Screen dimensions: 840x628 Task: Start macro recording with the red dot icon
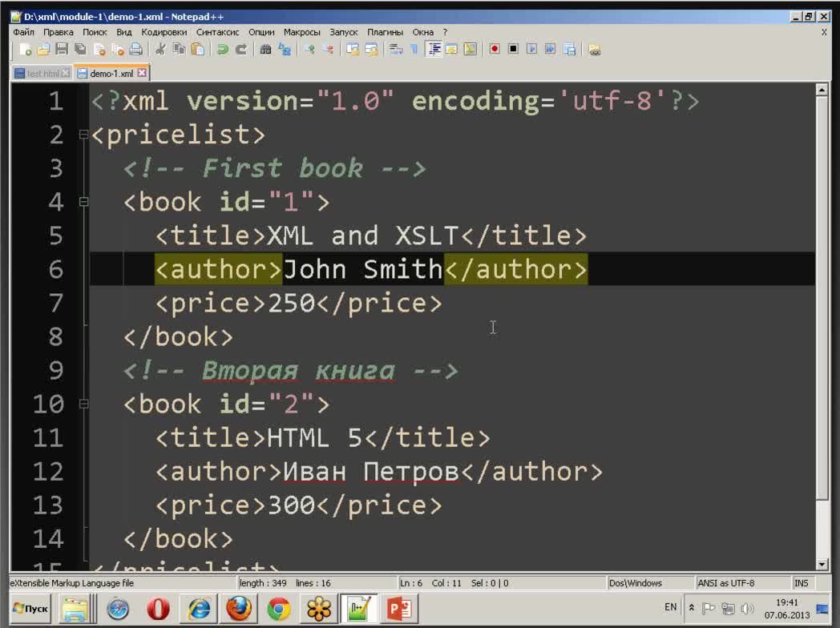click(x=495, y=49)
